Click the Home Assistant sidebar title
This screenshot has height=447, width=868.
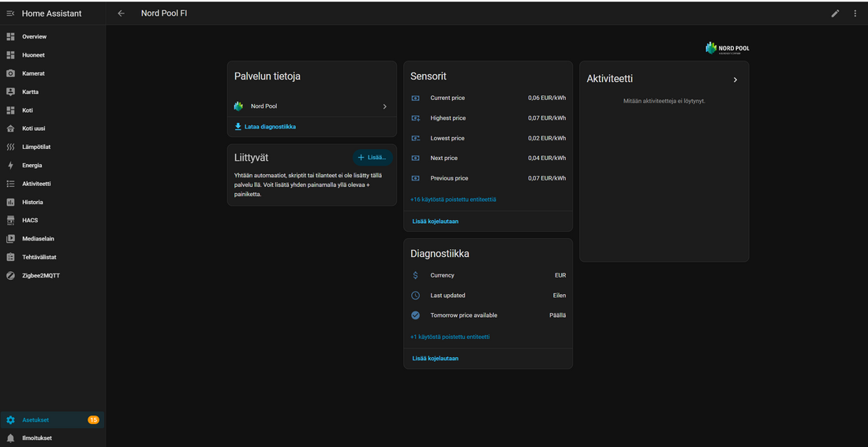[x=51, y=13]
